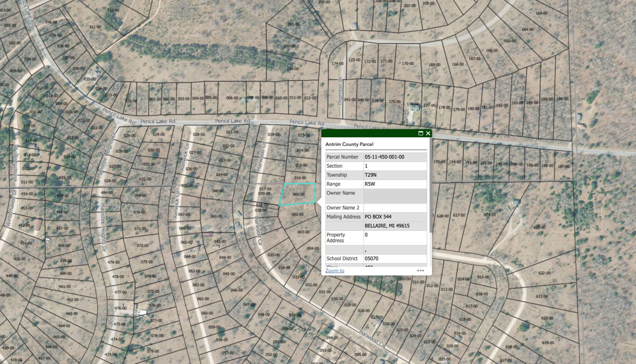This screenshot has width=636, height=364.
Task: Select parcel labeled 047-00
Action: (x=249, y=304)
